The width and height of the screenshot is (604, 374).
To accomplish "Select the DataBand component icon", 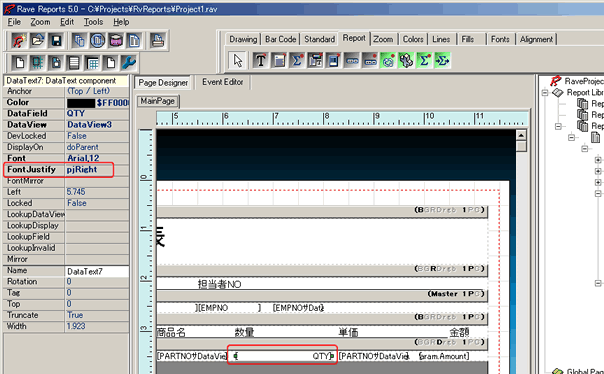I will [370, 60].
